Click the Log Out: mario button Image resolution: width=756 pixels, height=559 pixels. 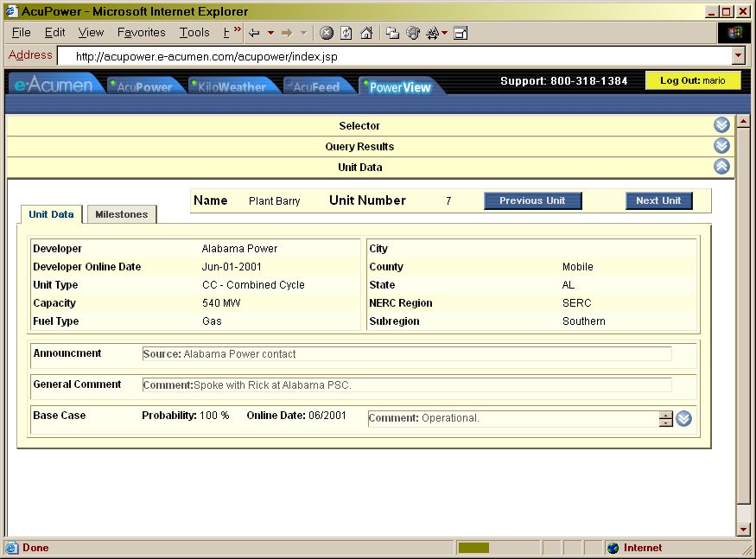click(694, 79)
